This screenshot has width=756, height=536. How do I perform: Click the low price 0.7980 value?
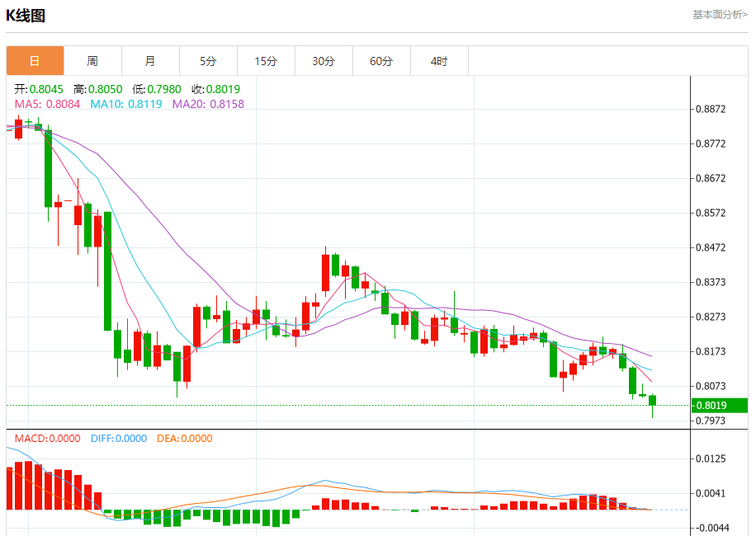[164, 89]
